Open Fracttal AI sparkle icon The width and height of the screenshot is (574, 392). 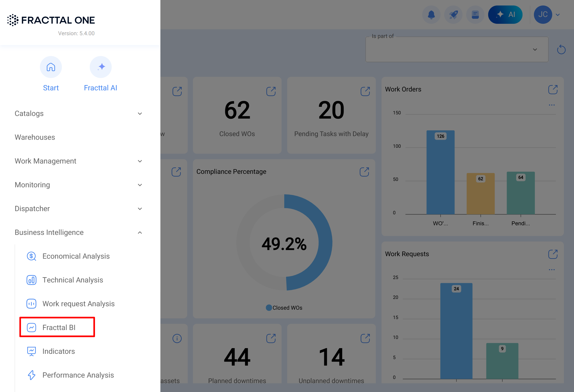tap(101, 67)
